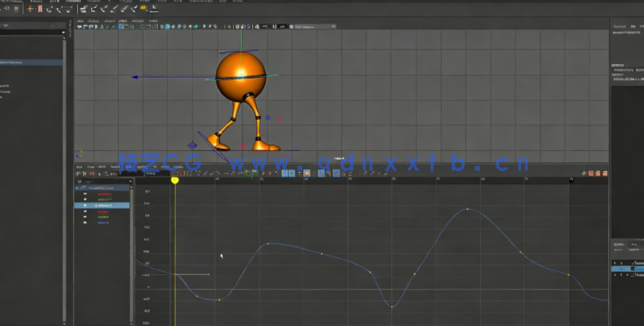Click the yellow current-time marker atop the graph

click(174, 180)
